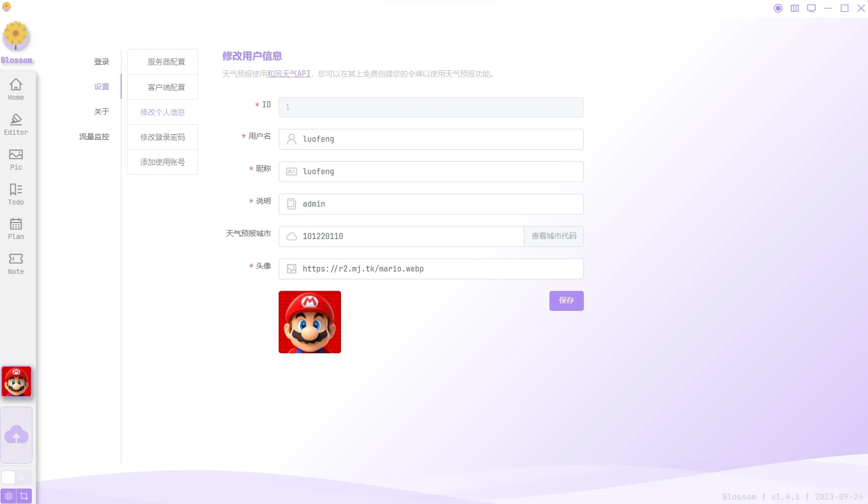This screenshot has height=504, width=868.
Task: Click the ID card icon in 昵称 field
Action: 292,172
